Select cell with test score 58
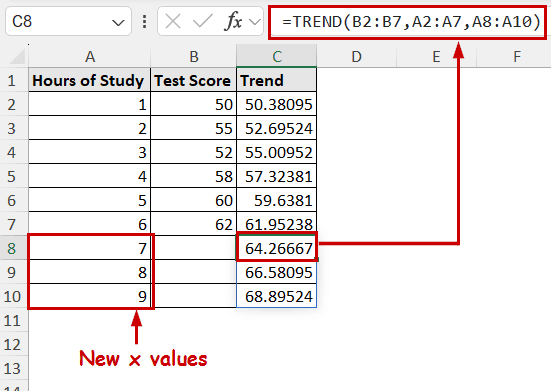 point(194,176)
